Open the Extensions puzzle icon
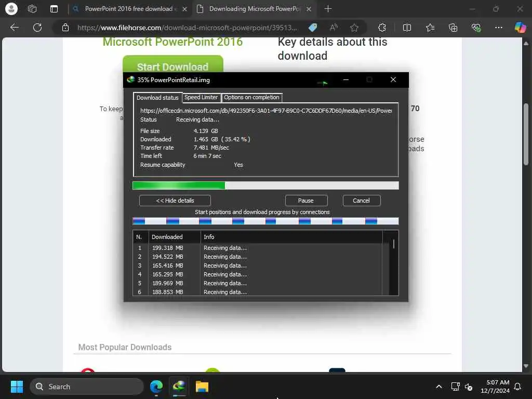The image size is (532, 399). pyautogui.click(x=382, y=28)
